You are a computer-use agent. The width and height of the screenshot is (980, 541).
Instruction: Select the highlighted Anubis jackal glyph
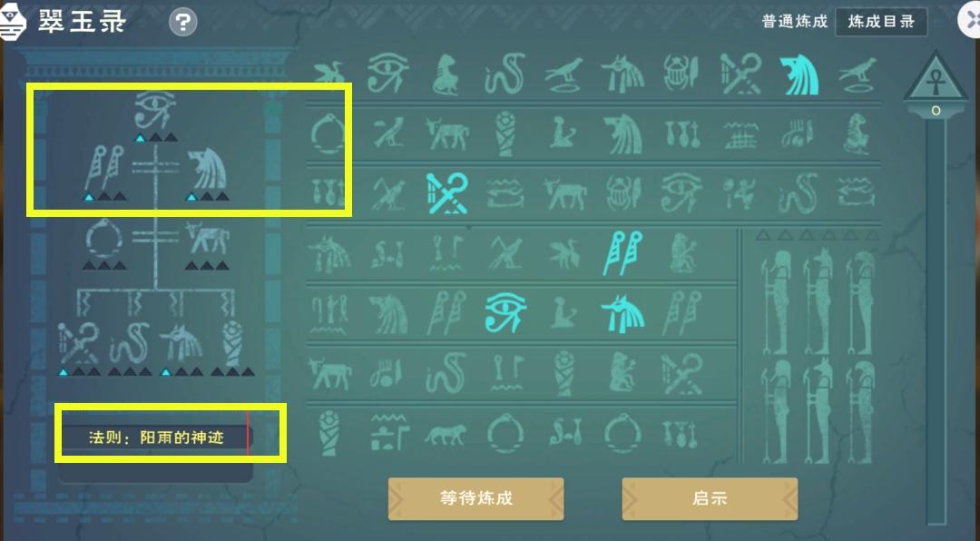pos(622,313)
